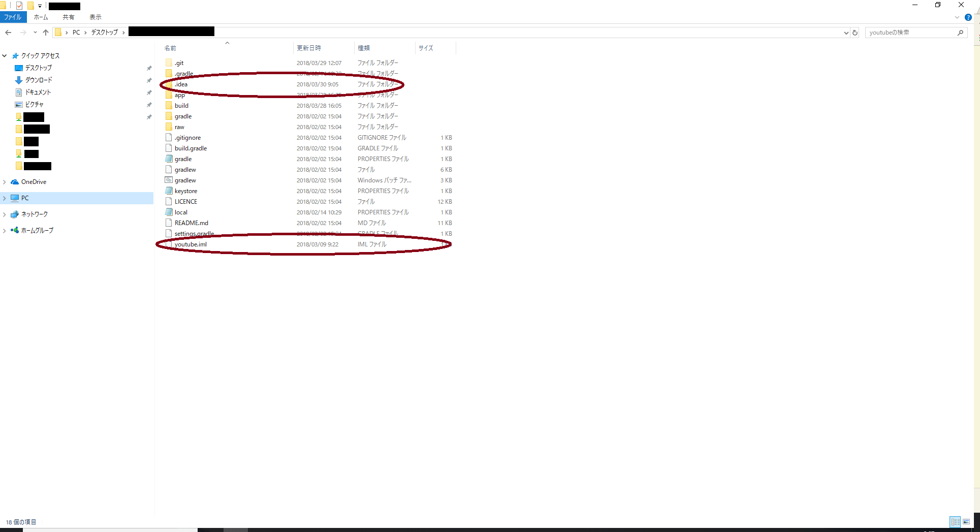Screen dimensions: 980x532
Task: Click the pin next to ダウンロード
Action: pos(149,80)
